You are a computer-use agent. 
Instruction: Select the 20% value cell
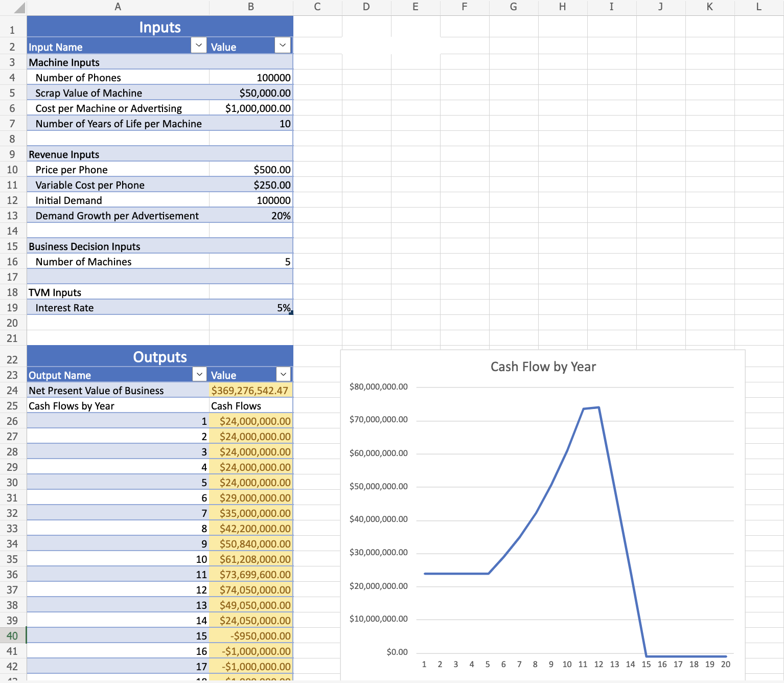pos(251,215)
